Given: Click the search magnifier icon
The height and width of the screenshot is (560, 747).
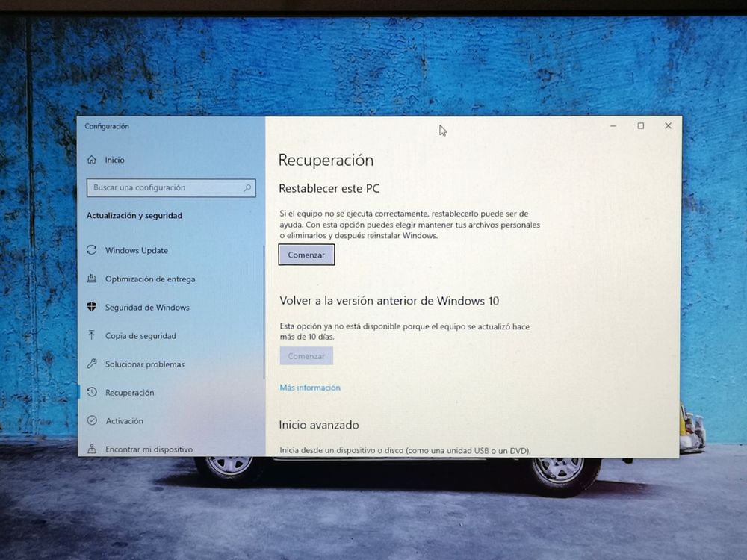Looking at the screenshot, I should (247, 188).
